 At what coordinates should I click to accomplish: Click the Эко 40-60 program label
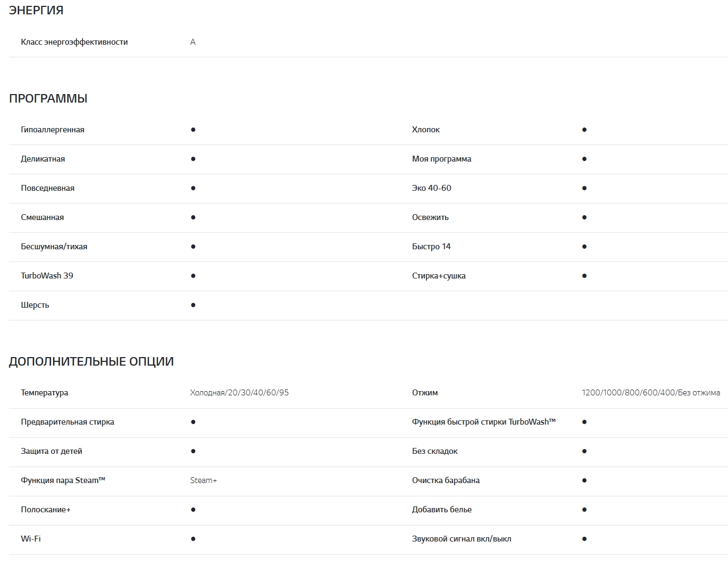(x=432, y=188)
